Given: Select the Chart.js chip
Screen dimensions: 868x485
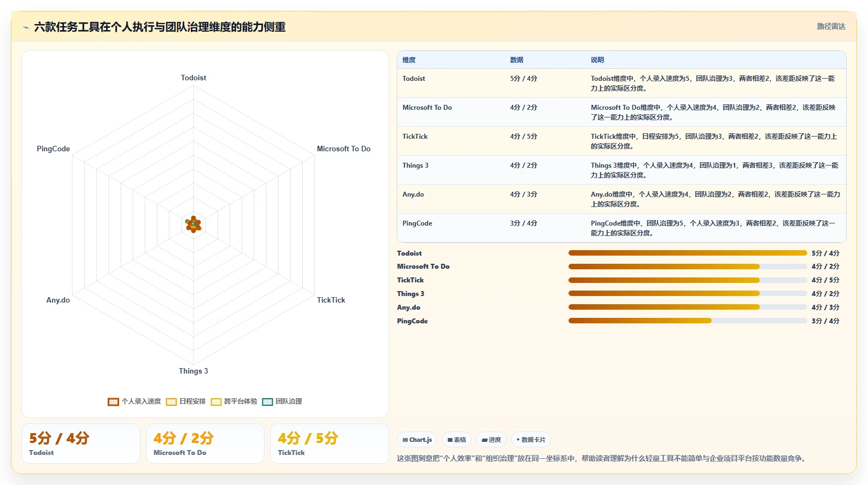Looking at the screenshot, I should pyautogui.click(x=417, y=440).
